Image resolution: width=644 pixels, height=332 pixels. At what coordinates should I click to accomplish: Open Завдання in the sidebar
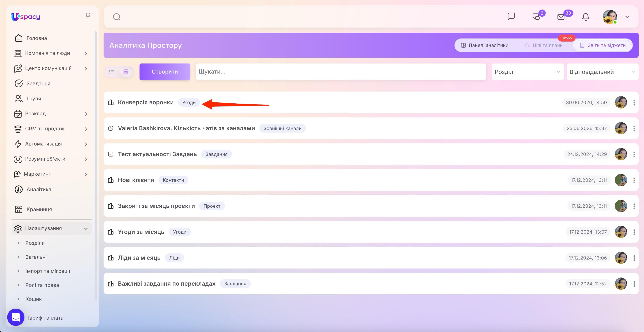38,83
